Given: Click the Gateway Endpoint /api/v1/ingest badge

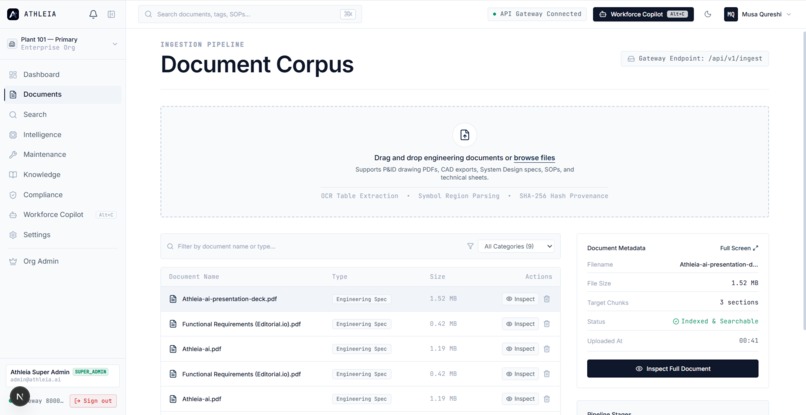Looking at the screenshot, I should tap(694, 59).
